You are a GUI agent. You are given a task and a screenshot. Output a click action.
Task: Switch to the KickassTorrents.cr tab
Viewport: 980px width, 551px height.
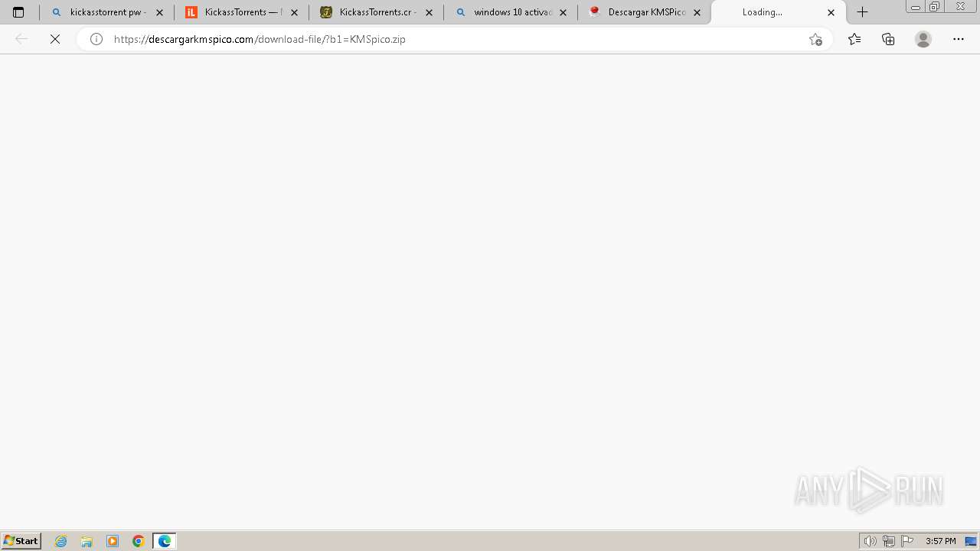tap(377, 12)
